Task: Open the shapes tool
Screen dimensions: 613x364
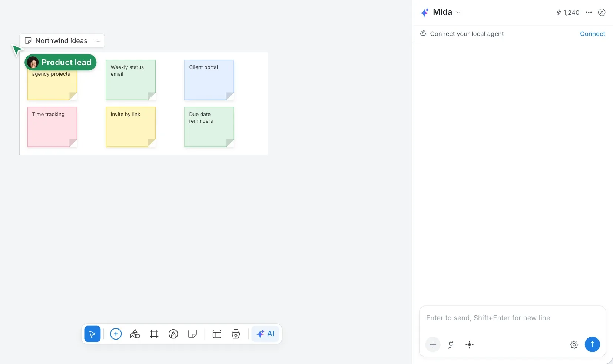Action: click(135, 334)
